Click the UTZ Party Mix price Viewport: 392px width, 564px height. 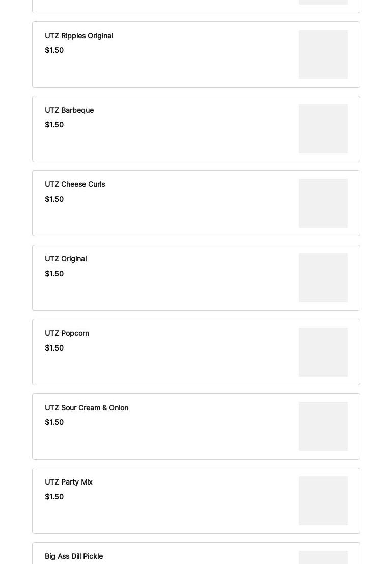(x=54, y=497)
